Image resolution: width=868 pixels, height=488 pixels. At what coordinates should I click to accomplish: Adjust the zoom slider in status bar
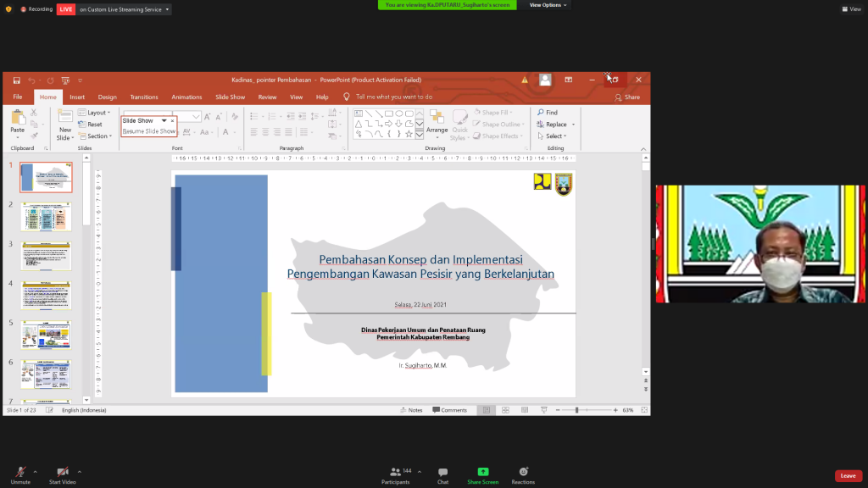coord(576,410)
